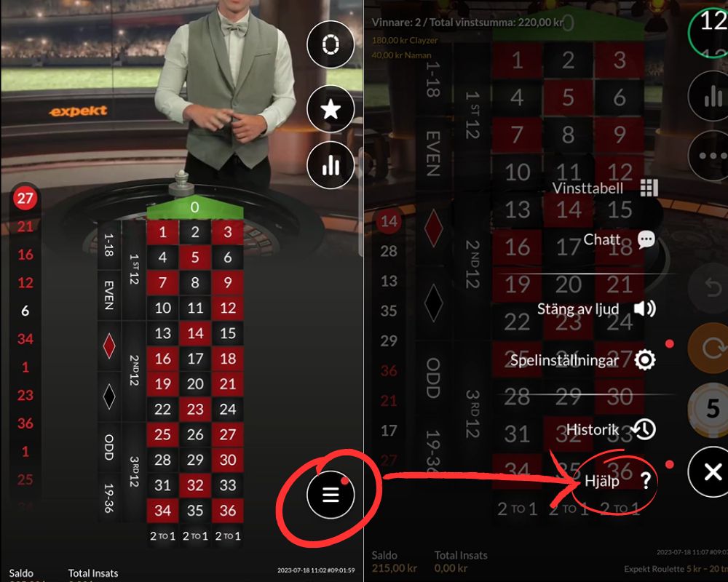This screenshot has height=582, width=728.
Task: Open Vinsttabell grid icon
Action: [649, 188]
